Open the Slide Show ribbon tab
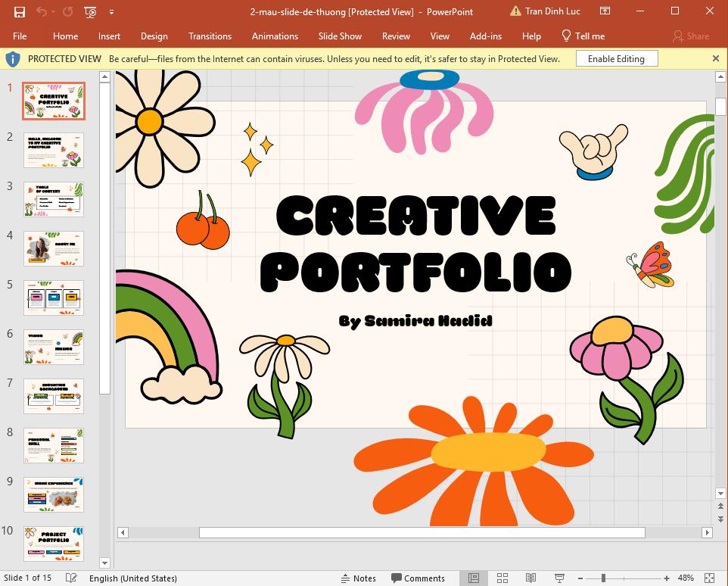Screen dimensions: 728x586 [340, 36]
